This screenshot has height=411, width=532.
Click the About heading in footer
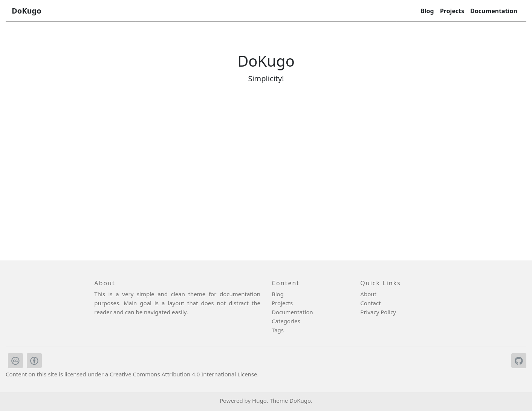click(104, 283)
